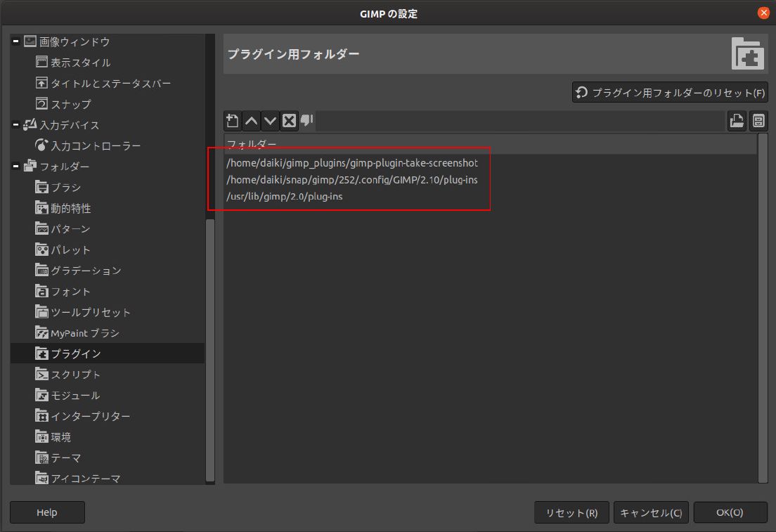Collapse the フォルダー tree node

(16, 167)
